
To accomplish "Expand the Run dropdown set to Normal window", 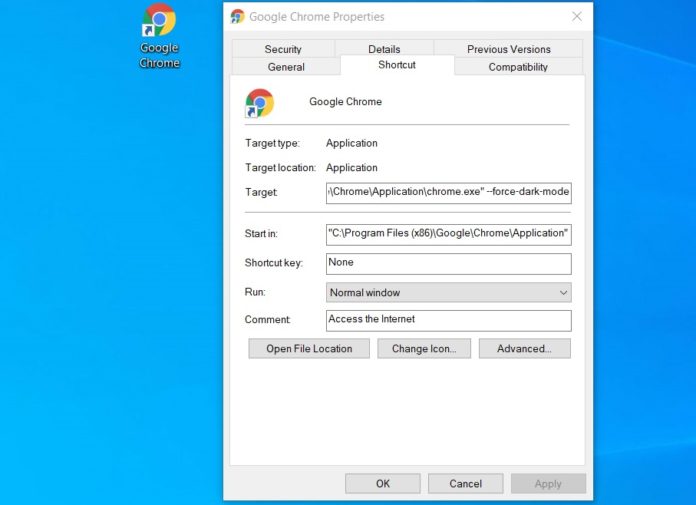I will tap(448, 293).
